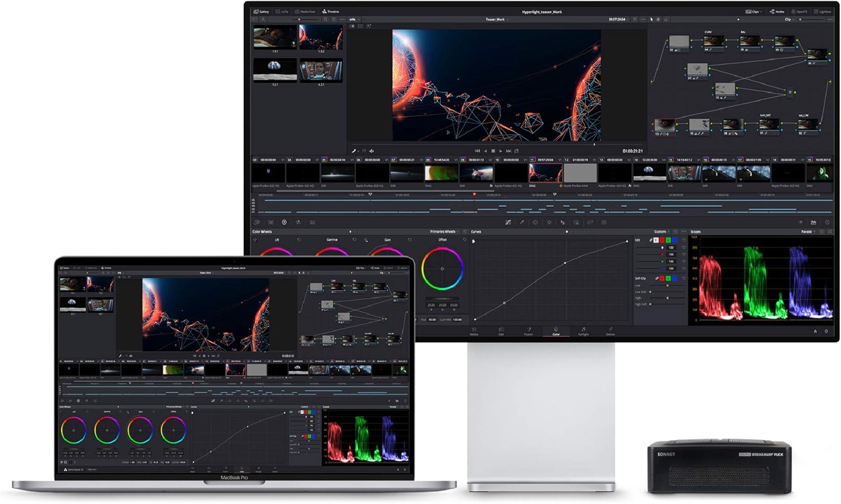841x504 pixels.
Task: Open the Qualifier eyedropper palette on the monitor
Action: click(522, 223)
